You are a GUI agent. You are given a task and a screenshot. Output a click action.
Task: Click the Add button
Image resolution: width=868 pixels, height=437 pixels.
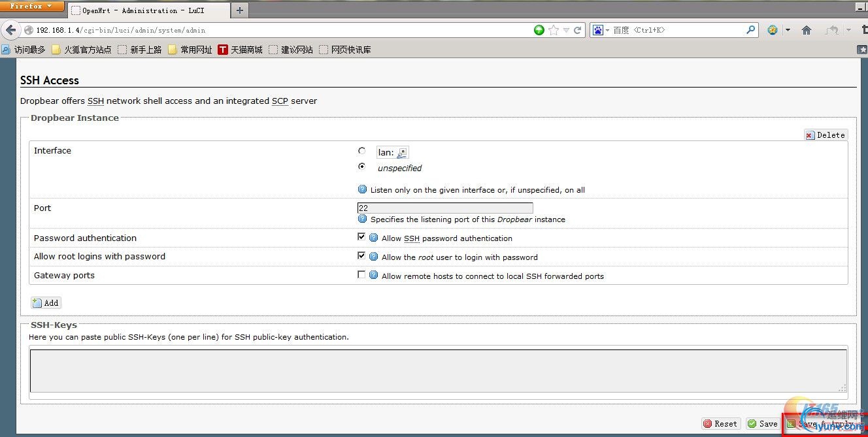coord(46,302)
